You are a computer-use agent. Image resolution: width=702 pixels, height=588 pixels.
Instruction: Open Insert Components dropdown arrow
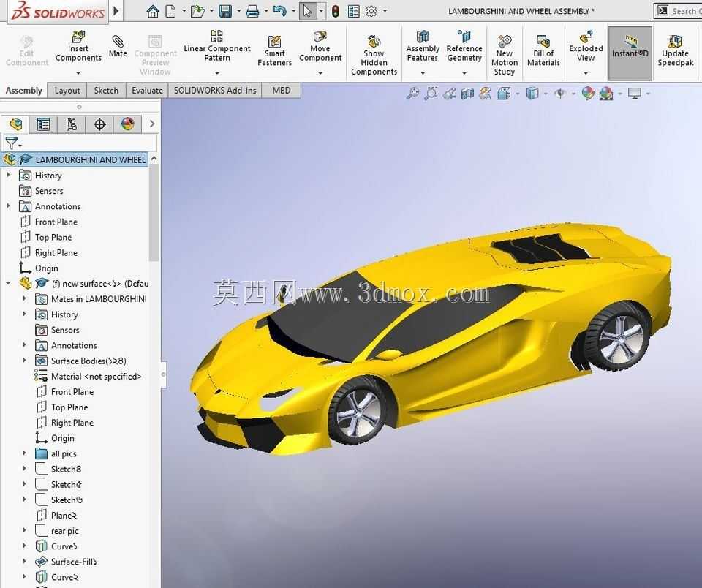coord(78,73)
